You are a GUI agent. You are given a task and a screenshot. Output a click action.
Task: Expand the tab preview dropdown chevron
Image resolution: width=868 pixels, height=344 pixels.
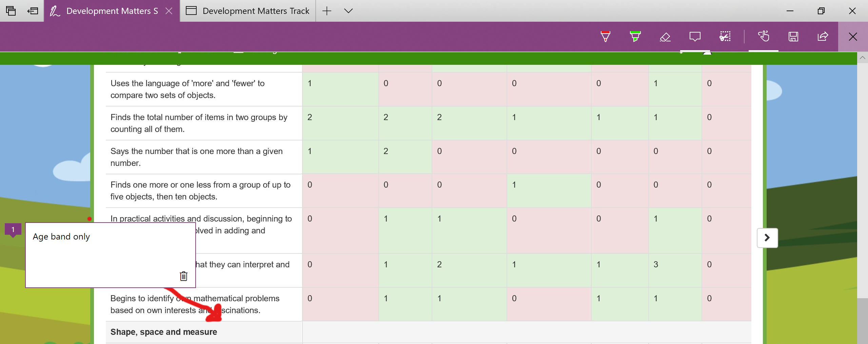[x=348, y=11]
